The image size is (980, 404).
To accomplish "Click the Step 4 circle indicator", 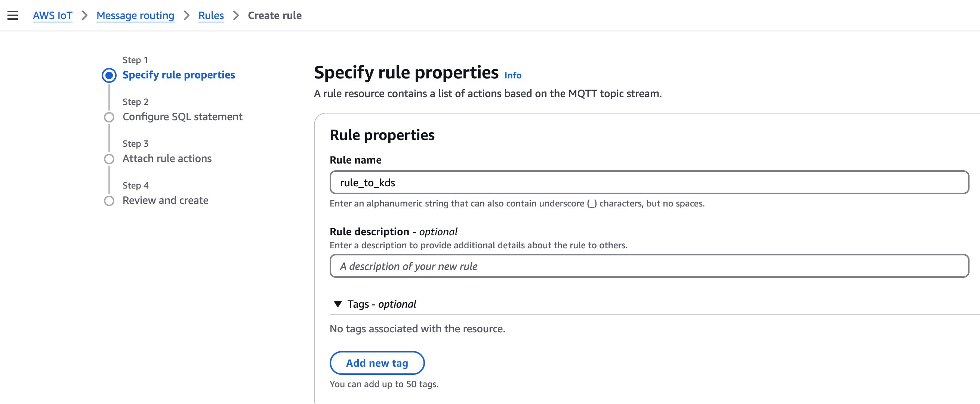I will (109, 201).
